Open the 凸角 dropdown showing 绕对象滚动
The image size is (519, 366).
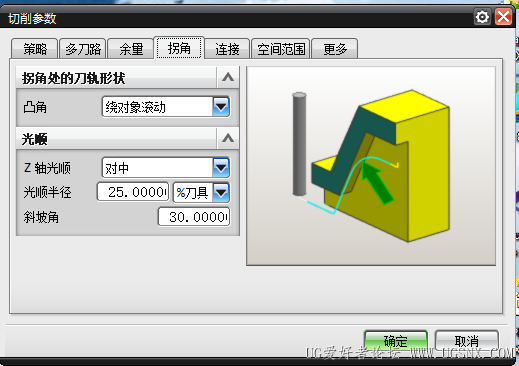tap(166, 107)
